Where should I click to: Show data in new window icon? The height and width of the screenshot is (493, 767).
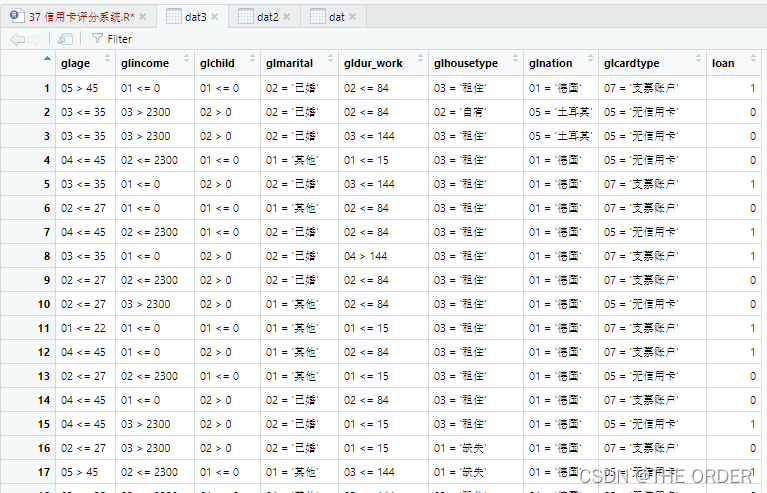click(65, 39)
